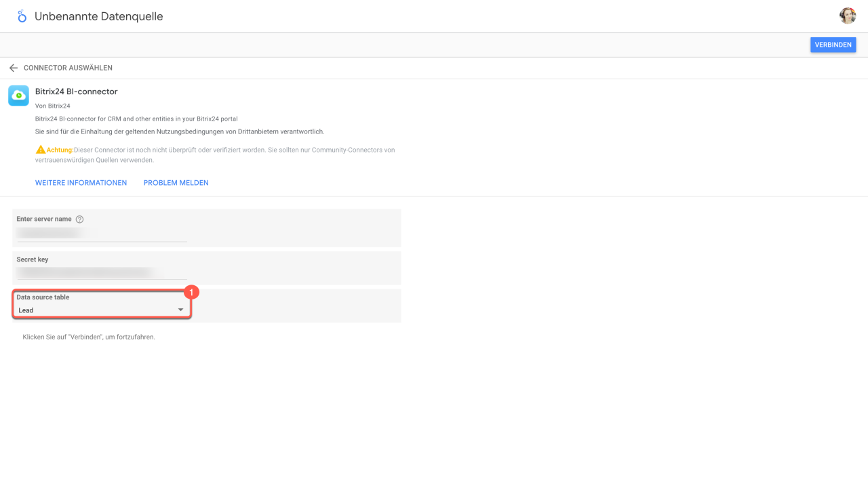
Task: Open the user profile avatar
Action: click(847, 16)
